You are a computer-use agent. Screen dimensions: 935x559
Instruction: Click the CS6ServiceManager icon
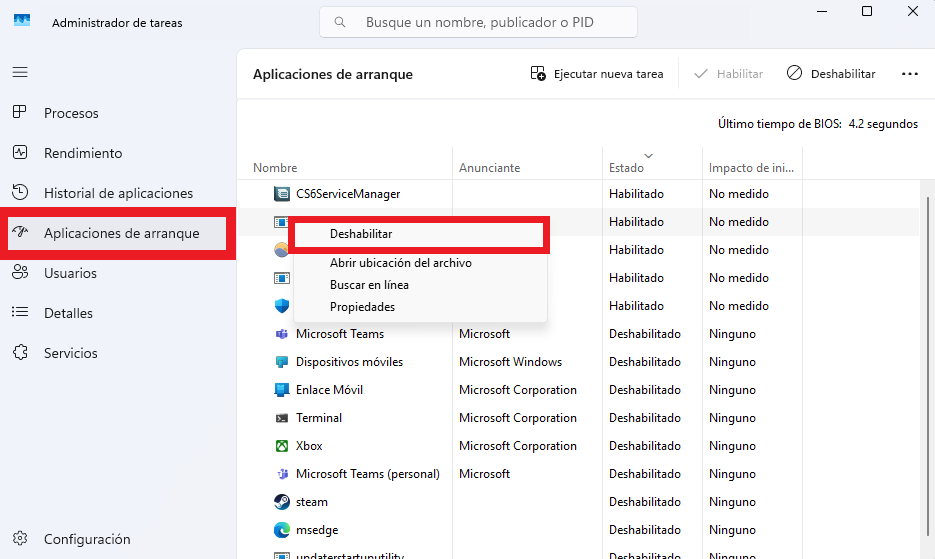coord(281,193)
